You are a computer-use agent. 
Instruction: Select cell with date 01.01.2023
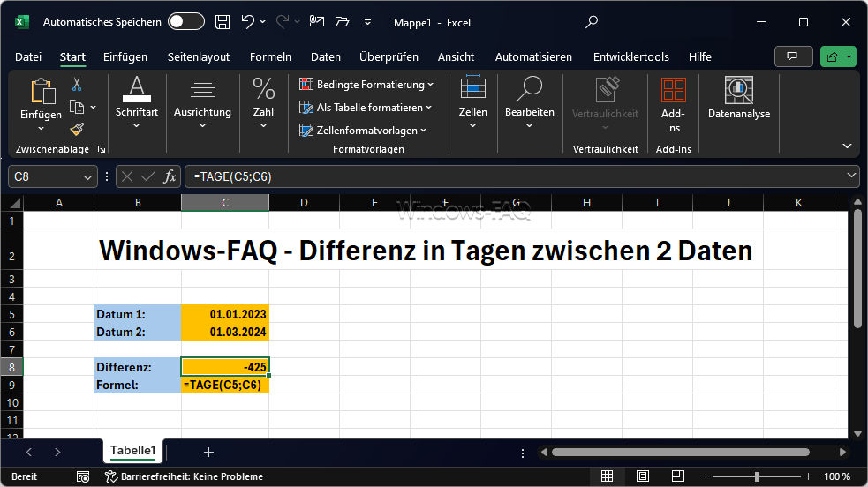(x=225, y=314)
